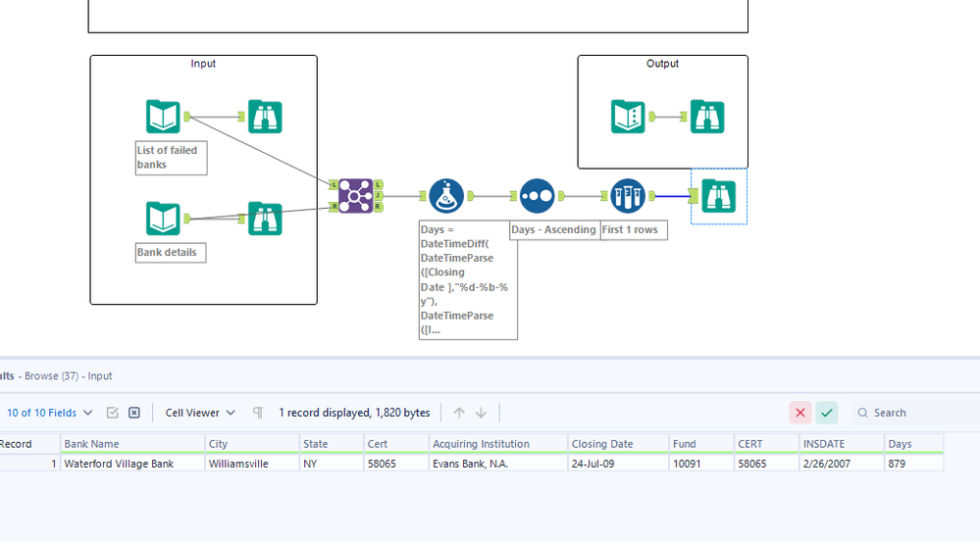
Task: Click the Closing Date column header
Action: tap(618, 444)
